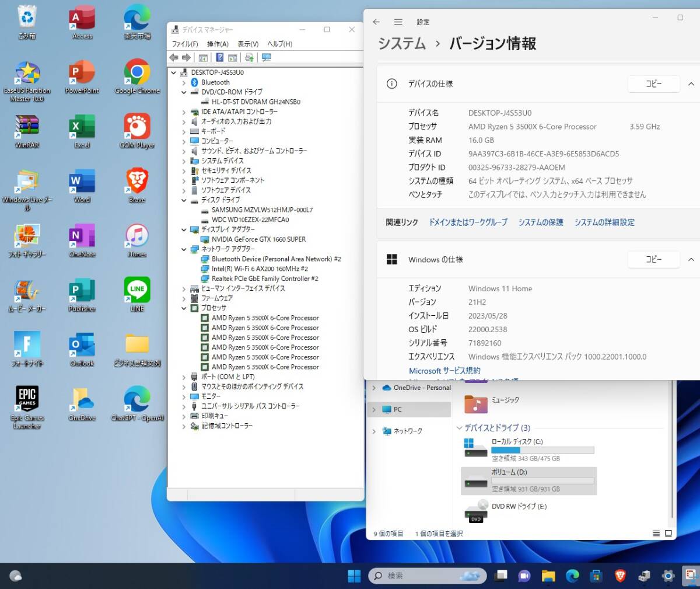Collapse デバイスとドライブ group in Explorer

click(460, 428)
